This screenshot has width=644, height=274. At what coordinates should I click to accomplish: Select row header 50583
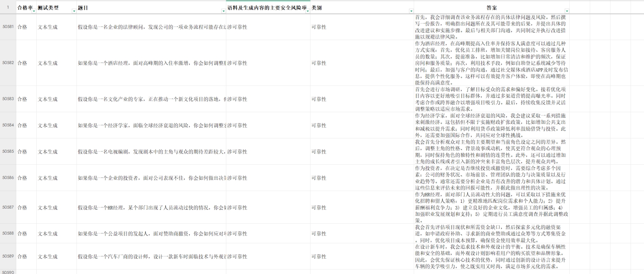click(8, 99)
